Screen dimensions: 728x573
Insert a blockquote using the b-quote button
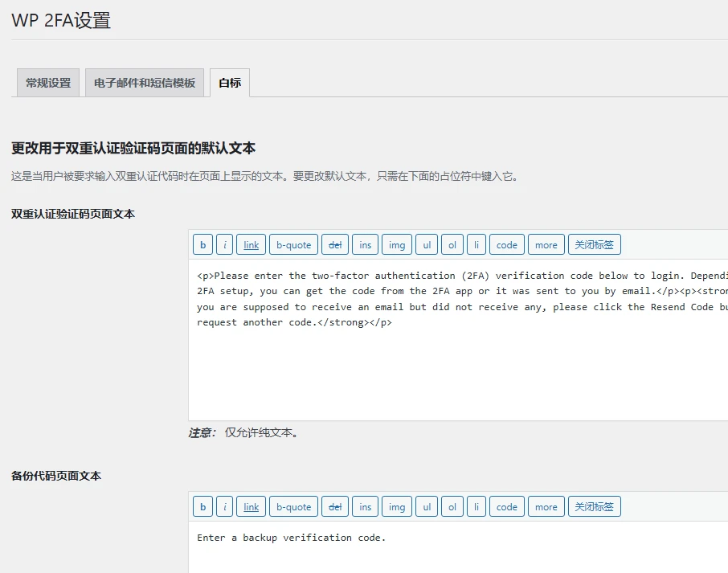pos(293,244)
